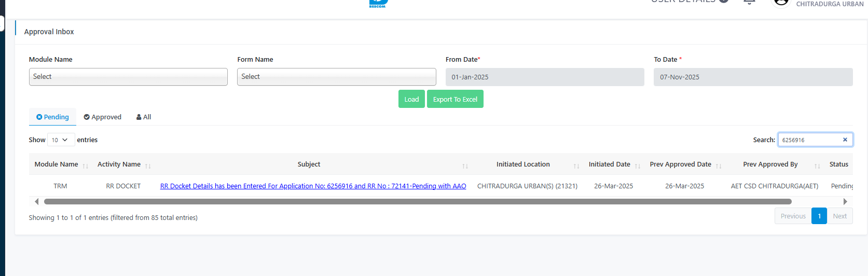The height and width of the screenshot is (276, 868).
Task: Click the Status column header
Action: [x=839, y=164]
